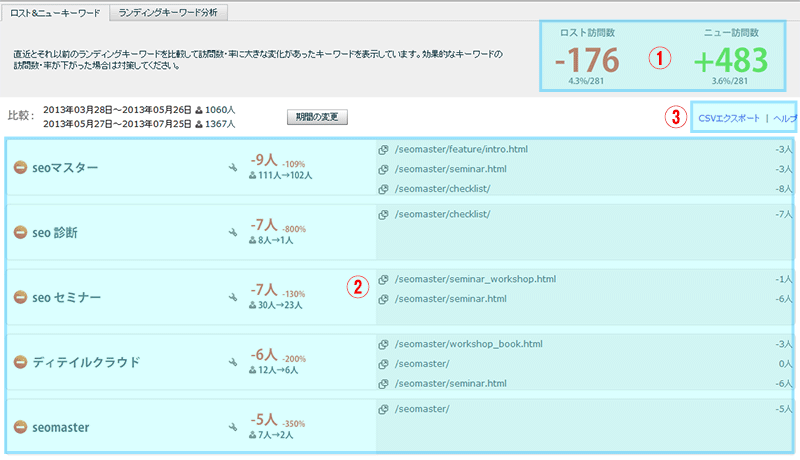
Task: Open link icon for checklist/ under seo 診断
Action: point(384,214)
